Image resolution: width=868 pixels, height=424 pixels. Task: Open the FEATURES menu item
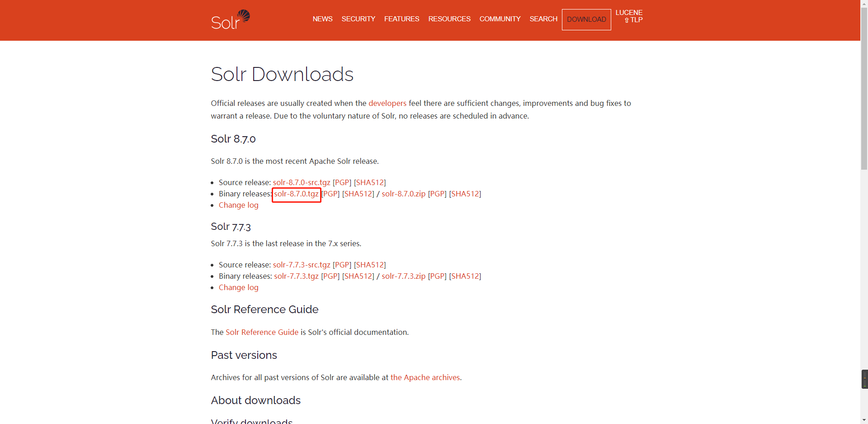[401, 19]
